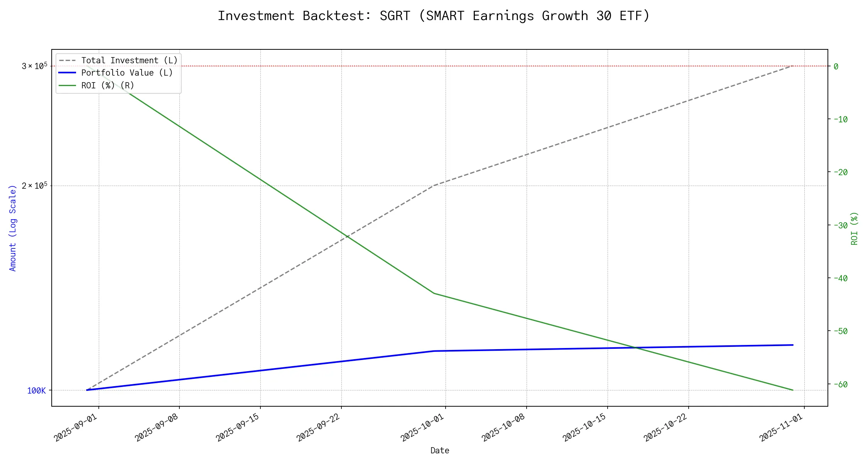The width and height of the screenshot is (868, 463).
Task: Click the ROI (%) legend entry
Action: coord(108,85)
